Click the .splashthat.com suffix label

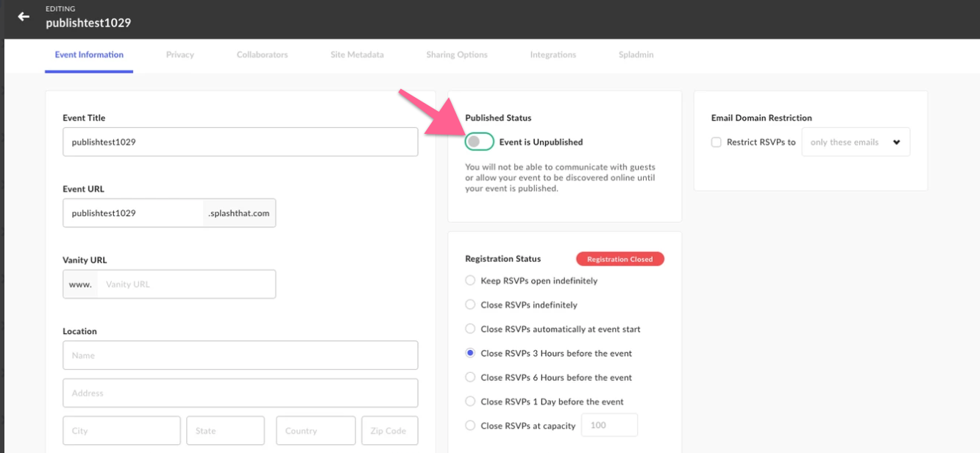pyautogui.click(x=239, y=213)
